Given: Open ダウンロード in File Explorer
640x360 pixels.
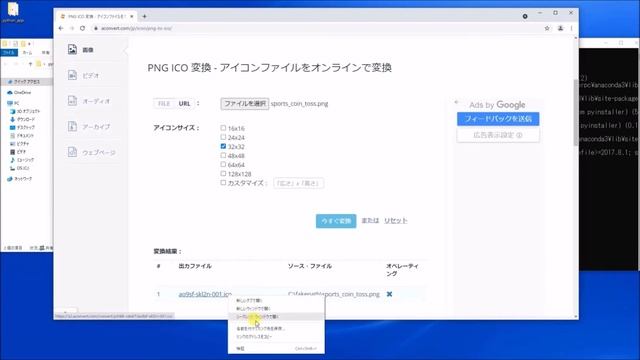Looking at the screenshot, I should [23, 119].
